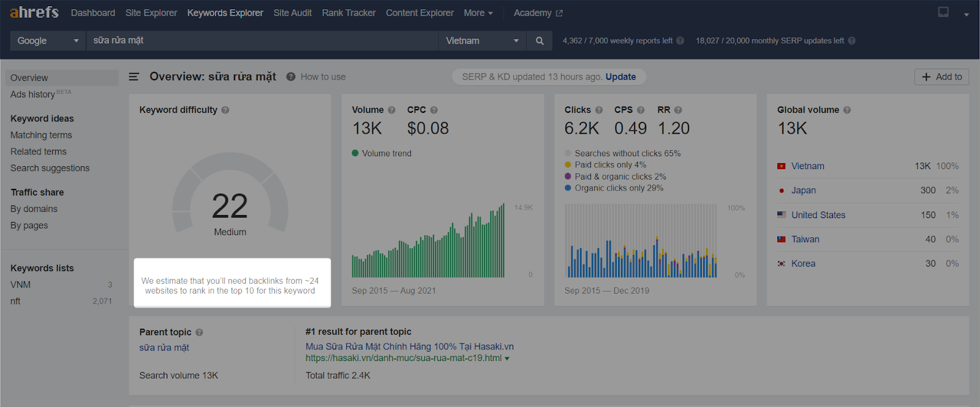Open Site Explorer
980x407 pixels.
coord(151,13)
